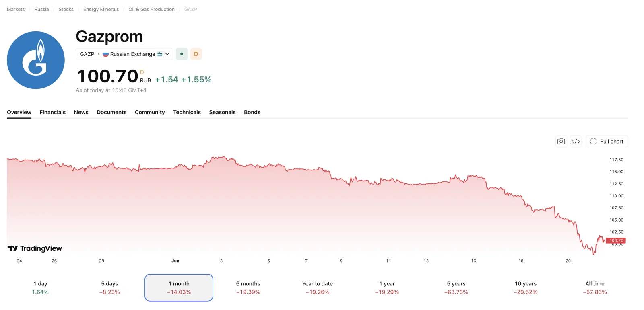Choose the All time range
This screenshot has height=310, width=644.
pos(595,288)
